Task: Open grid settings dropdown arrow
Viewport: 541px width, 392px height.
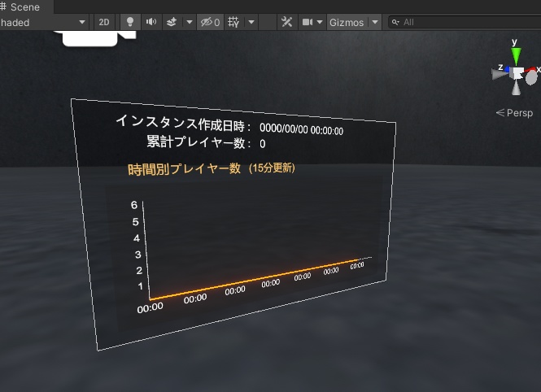Action: click(x=251, y=23)
